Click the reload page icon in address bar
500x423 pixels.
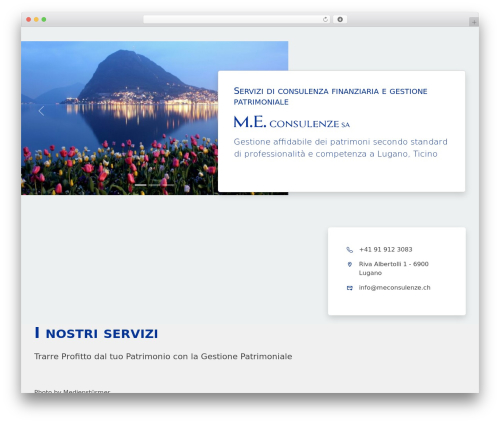coord(325,20)
